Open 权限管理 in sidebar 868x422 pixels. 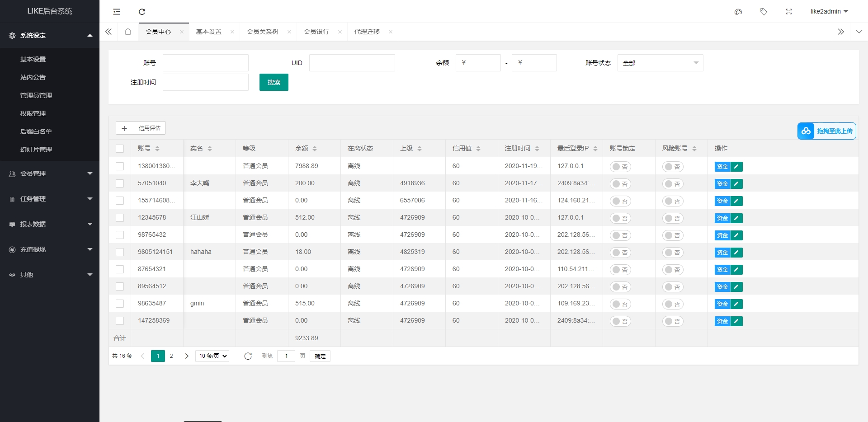coord(33,113)
